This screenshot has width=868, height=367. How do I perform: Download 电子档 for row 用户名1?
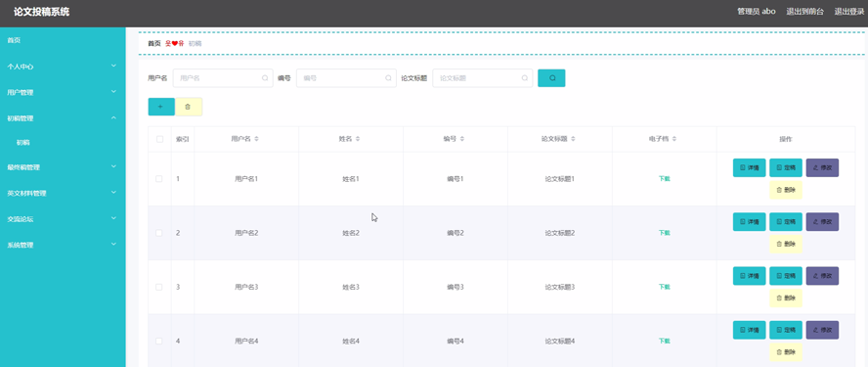point(665,178)
